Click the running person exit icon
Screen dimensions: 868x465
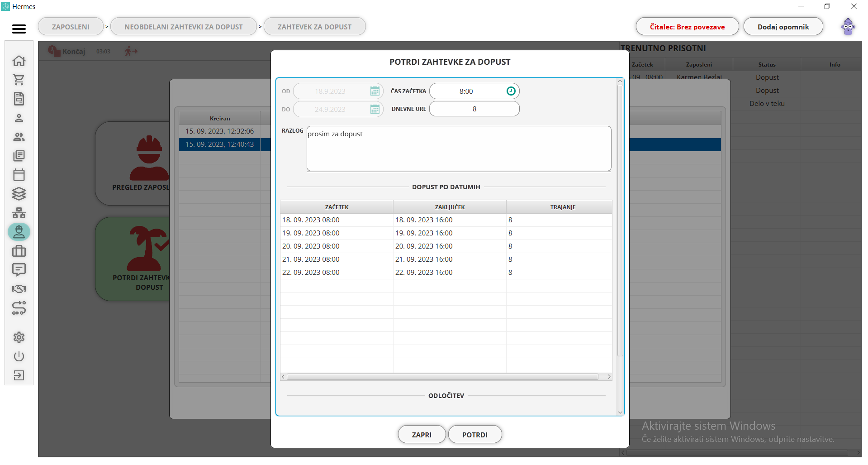click(131, 51)
